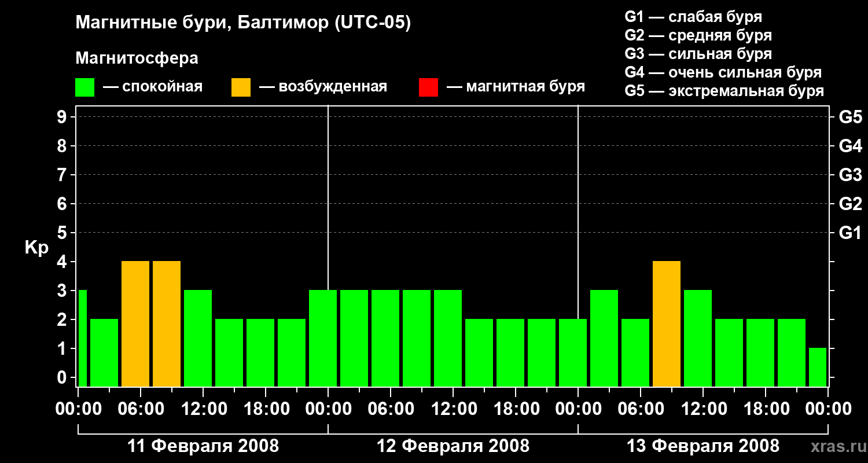Click the '12 Февраля 2008' date label
The width and height of the screenshot is (868, 463).
point(453,446)
